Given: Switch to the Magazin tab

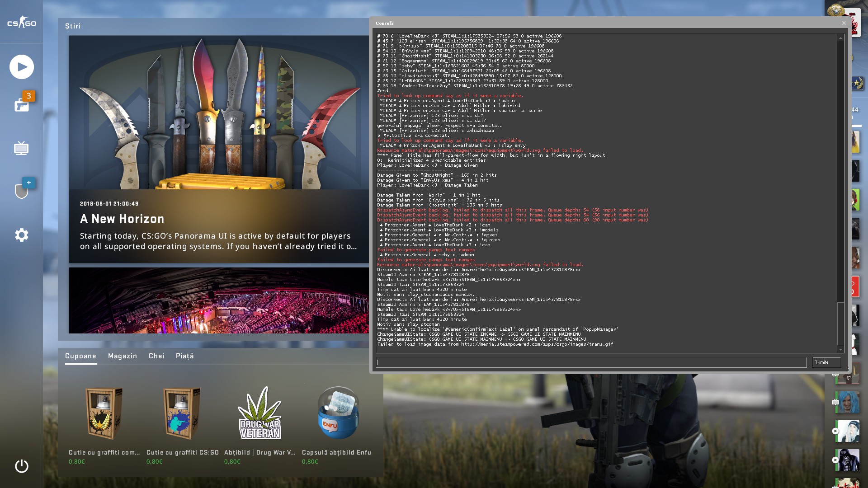Looking at the screenshot, I should 123,356.
